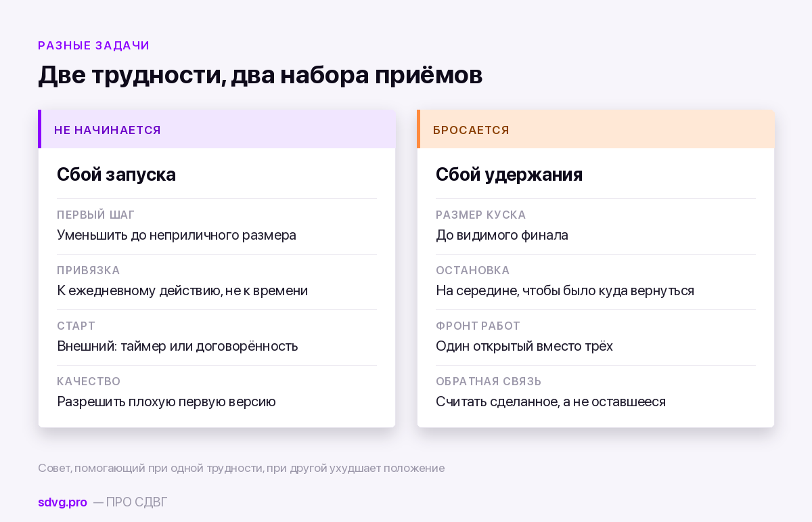
Task: Click the 'Сбой запуска' title
Action: [x=116, y=175]
